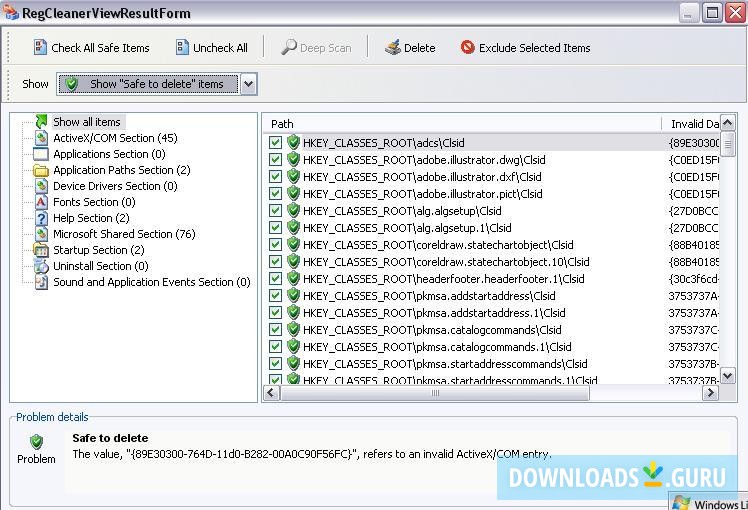The image size is (748, 510).
Task: Click the Delete toolbar icon
Action: pyautogui.click(x=393, y=47)
